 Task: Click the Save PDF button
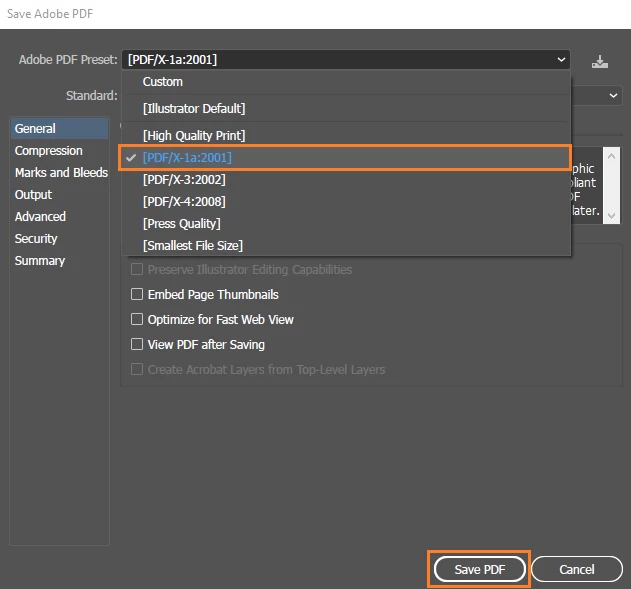(x=479, y=569)
